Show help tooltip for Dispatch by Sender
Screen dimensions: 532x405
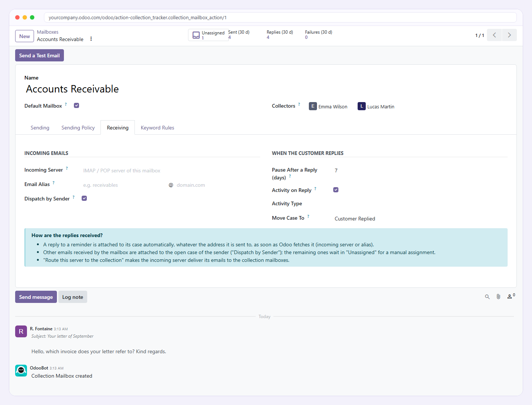pos(74,197)
